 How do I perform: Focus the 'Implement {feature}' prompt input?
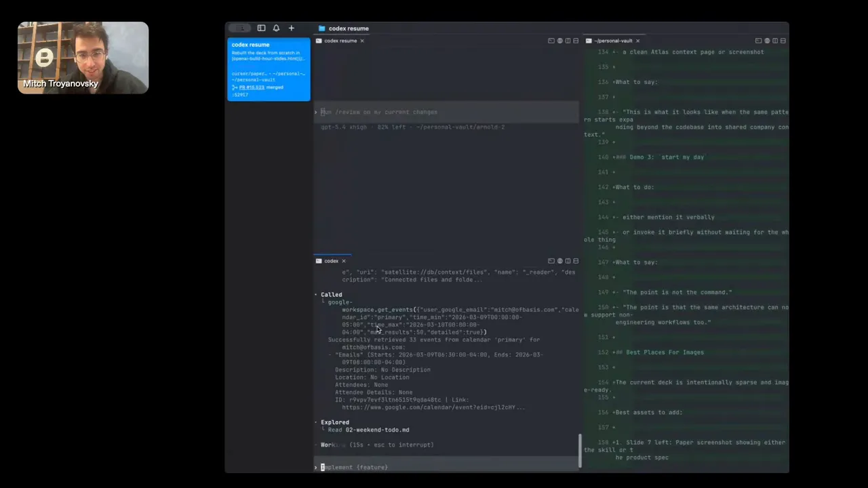pyautogui.click(x=447, y=467)
